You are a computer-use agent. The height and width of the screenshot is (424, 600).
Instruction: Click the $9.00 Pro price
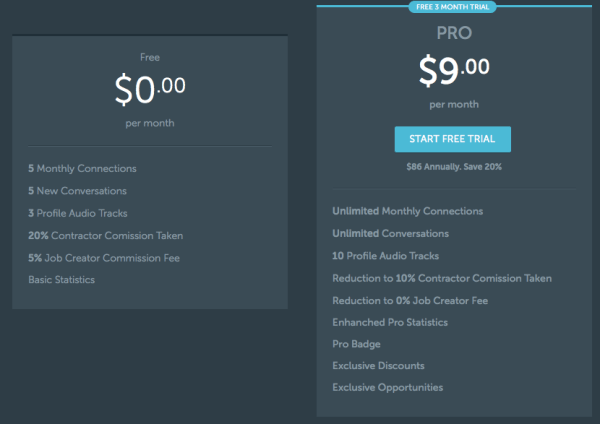click(x=453, y=71)
